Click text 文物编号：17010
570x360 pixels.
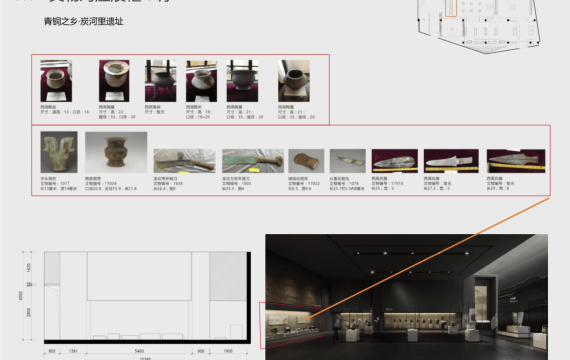pos(388,184)
